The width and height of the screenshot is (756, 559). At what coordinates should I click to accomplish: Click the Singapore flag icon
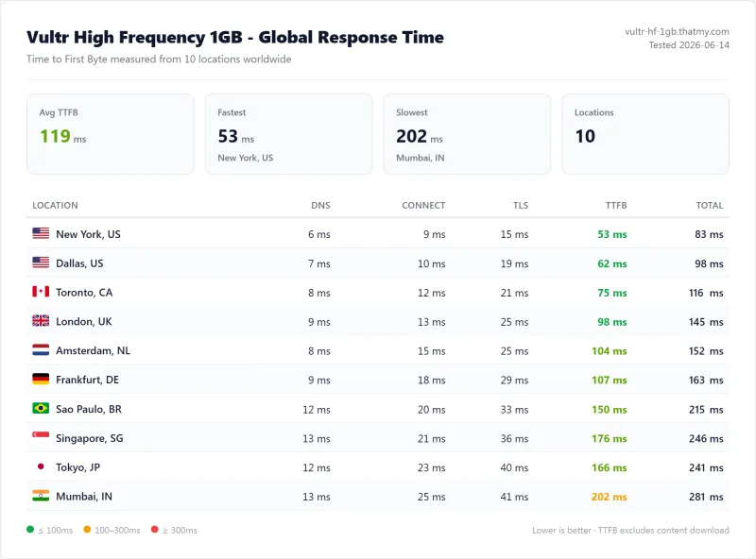[x=41, y=435]
